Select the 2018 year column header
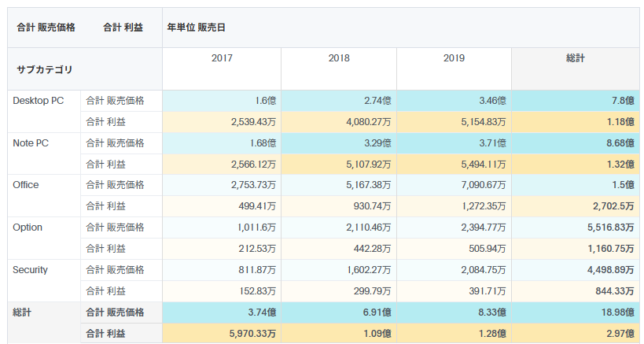This screenshot has width=644, height=344. point(339,58)
